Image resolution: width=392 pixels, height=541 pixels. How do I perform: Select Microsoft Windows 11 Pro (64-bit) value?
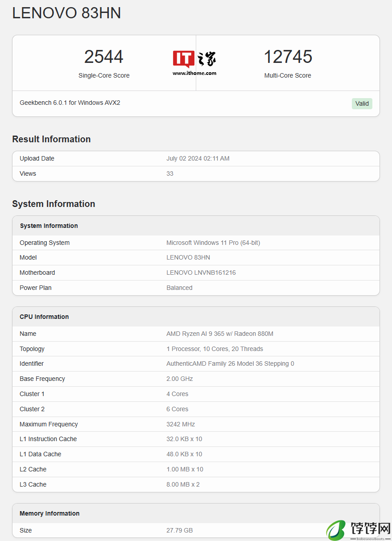213,243
